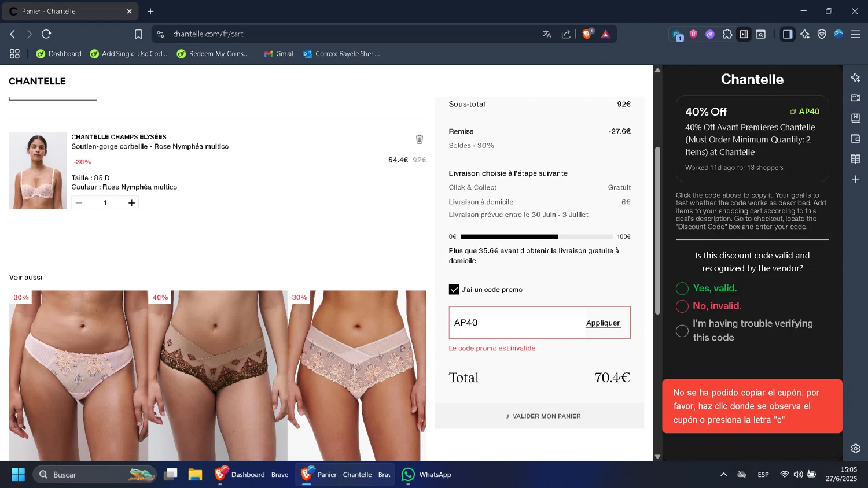The height and width of the screenshot is (488, 868).
Task: Increase quantity with the plus button
Action: click(x=131, y=203)
